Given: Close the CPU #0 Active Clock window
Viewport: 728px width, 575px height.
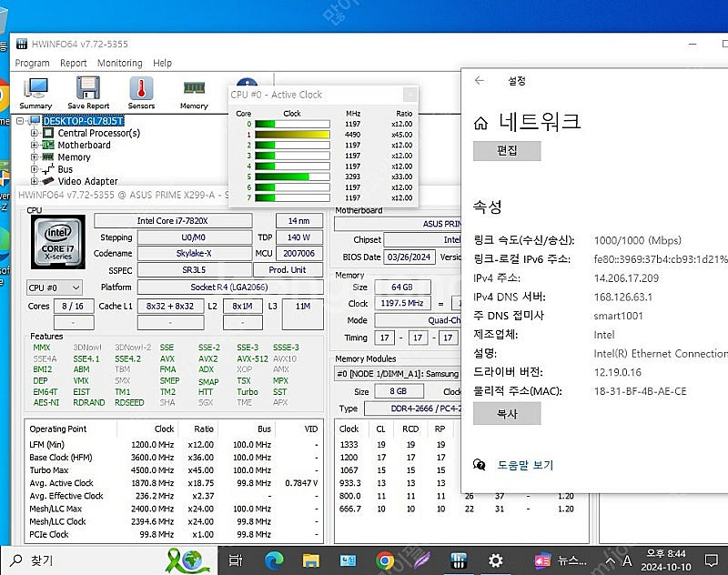Looking at the screenshot, I should [x=410, y=95].
